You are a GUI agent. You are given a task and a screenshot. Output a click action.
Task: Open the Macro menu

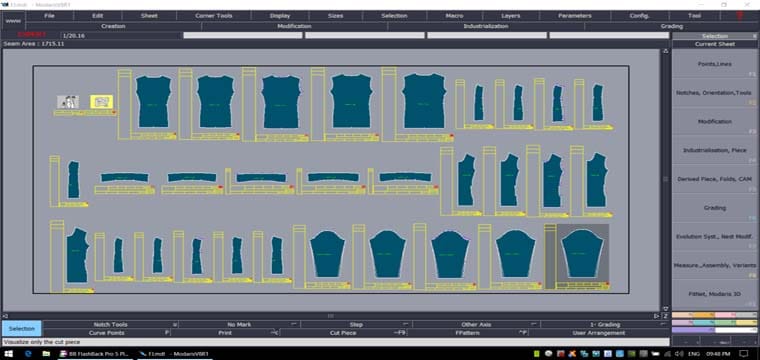pyautogui.click(x=454, y=16)
